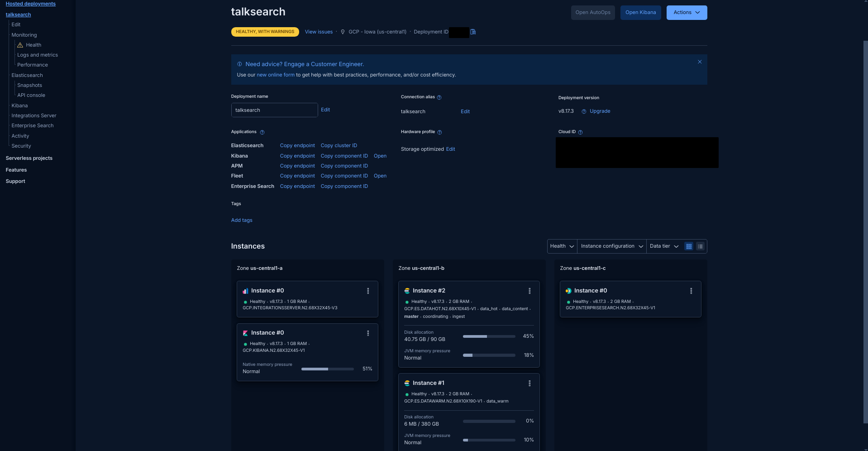Go to Performance page
Screen dimensions: 868x451
(x=33, y=65)
